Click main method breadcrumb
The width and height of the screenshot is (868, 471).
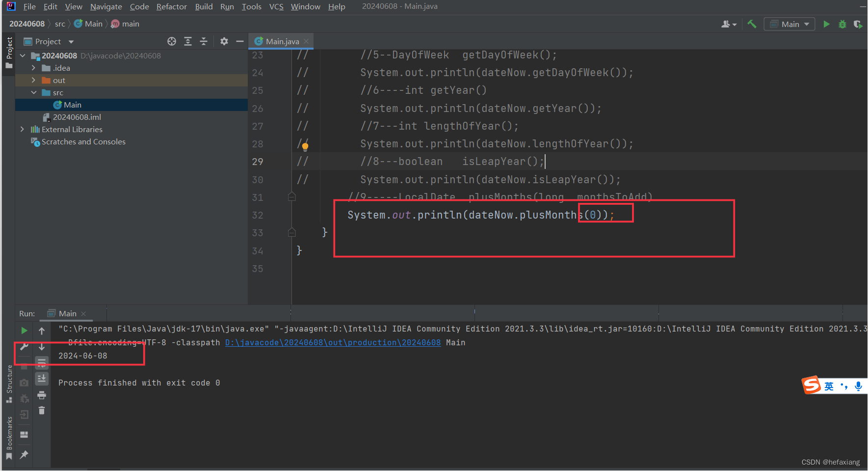[126, 24]
